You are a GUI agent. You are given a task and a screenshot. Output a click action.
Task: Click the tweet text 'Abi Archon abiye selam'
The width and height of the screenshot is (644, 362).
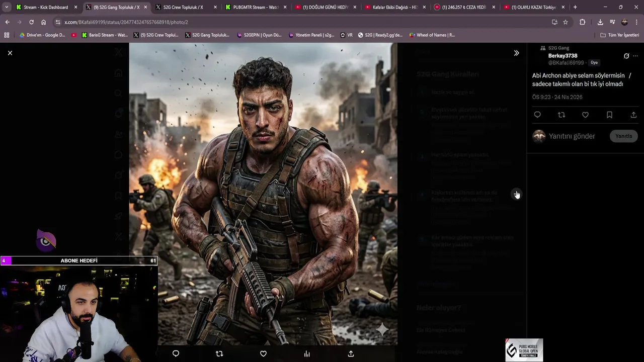tap(582, 79)
